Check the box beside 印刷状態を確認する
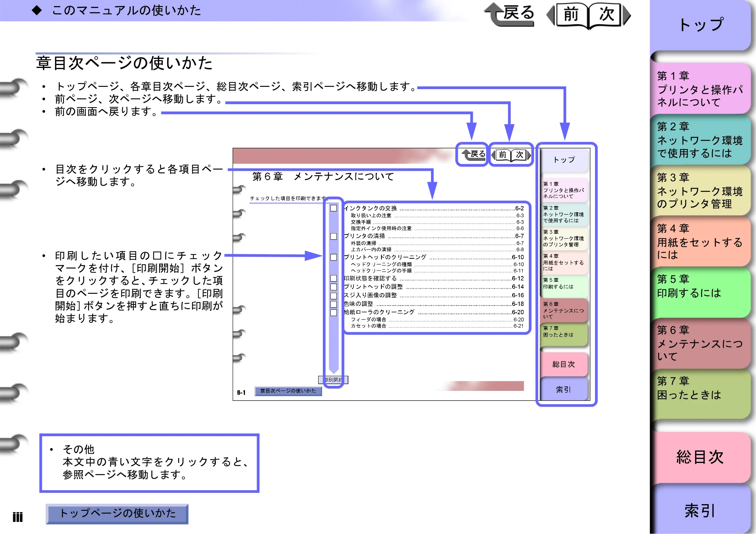The image size is (756, 534). pos(333,278)
